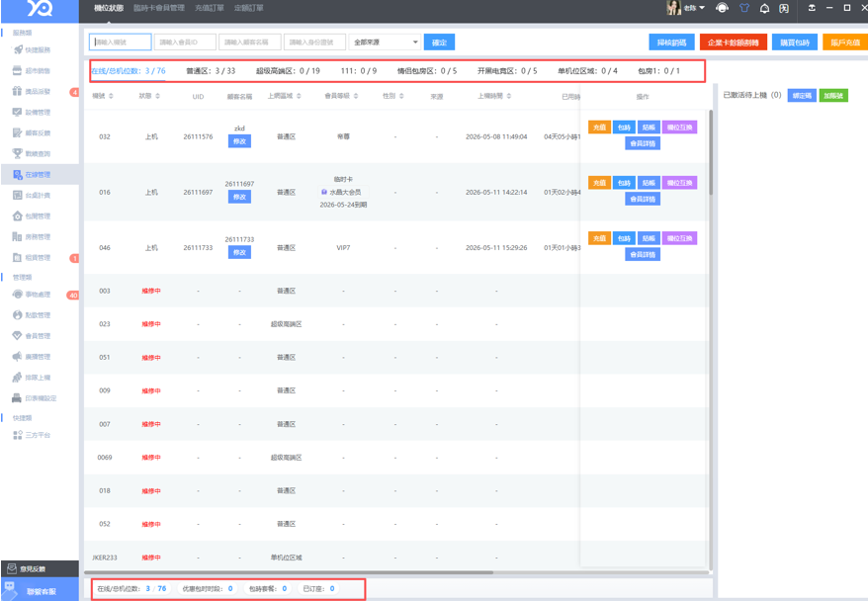868x601 pixels.
Task: Open 會員管理 diamond icon
Action: click(17, 335)
